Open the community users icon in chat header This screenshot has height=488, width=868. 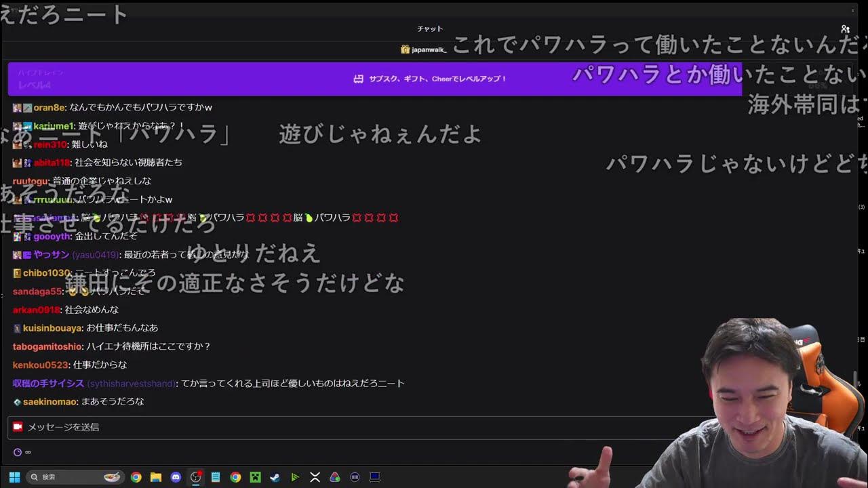[x=845, y=29]
